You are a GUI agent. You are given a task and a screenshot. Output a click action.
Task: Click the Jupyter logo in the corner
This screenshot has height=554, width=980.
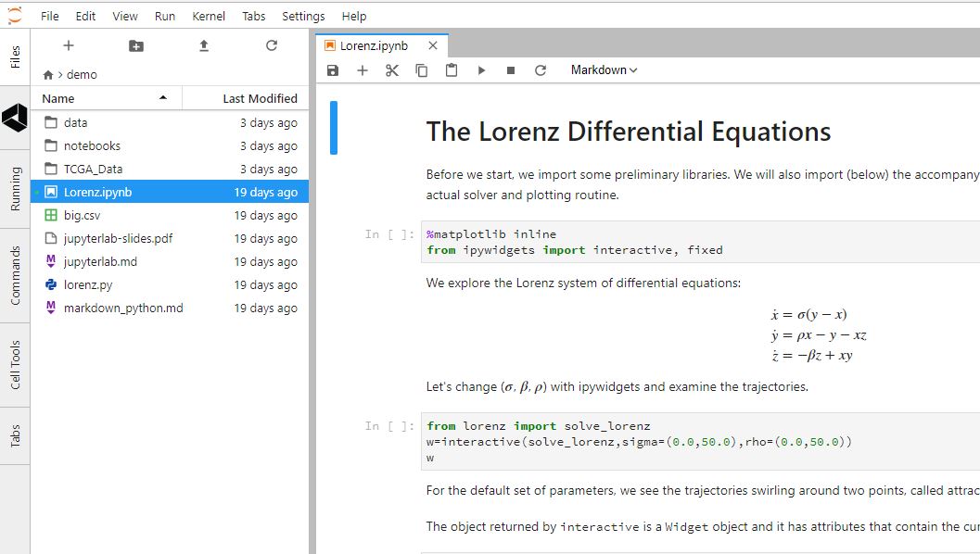point(13,15)
